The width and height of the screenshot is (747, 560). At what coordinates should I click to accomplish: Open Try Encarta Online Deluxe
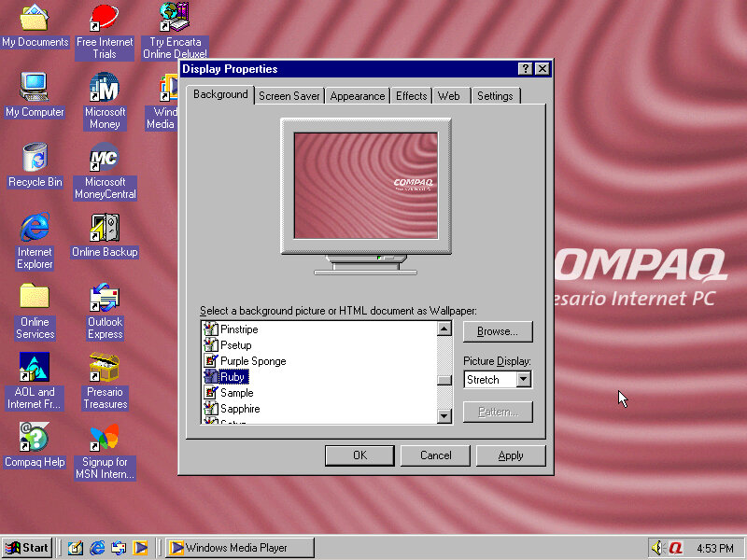point(174,17)
